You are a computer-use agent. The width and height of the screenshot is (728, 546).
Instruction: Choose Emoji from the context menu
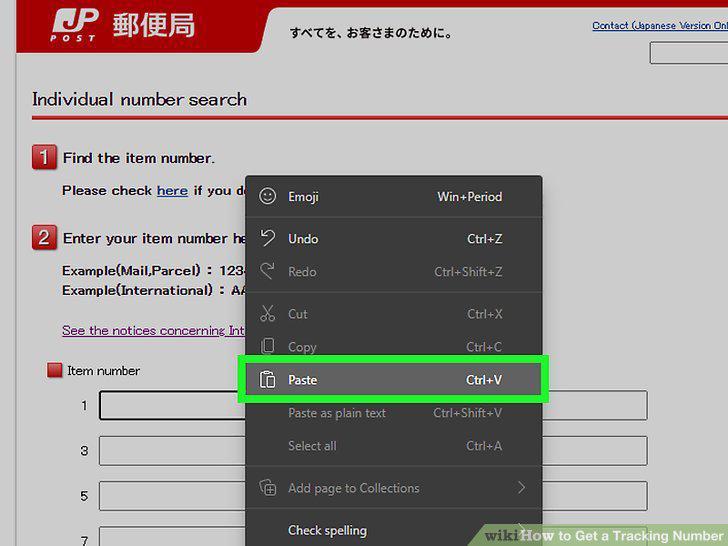click(x=393, y=196)
